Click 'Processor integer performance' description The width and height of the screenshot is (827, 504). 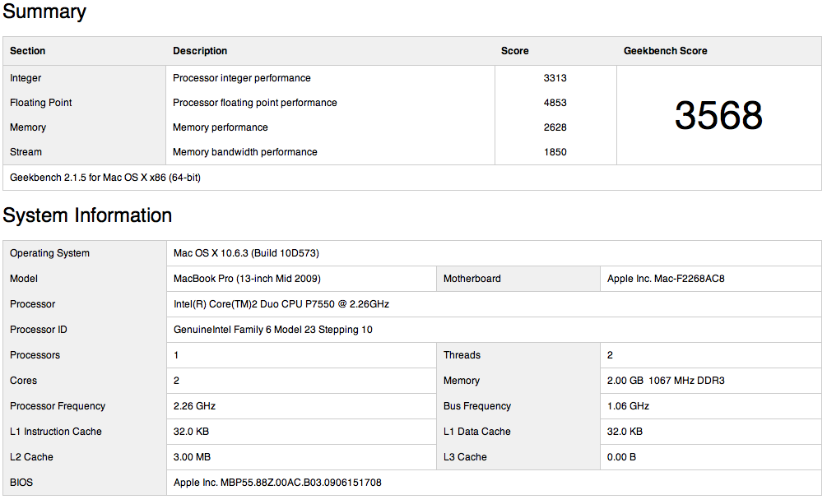(x=242, y=78)
